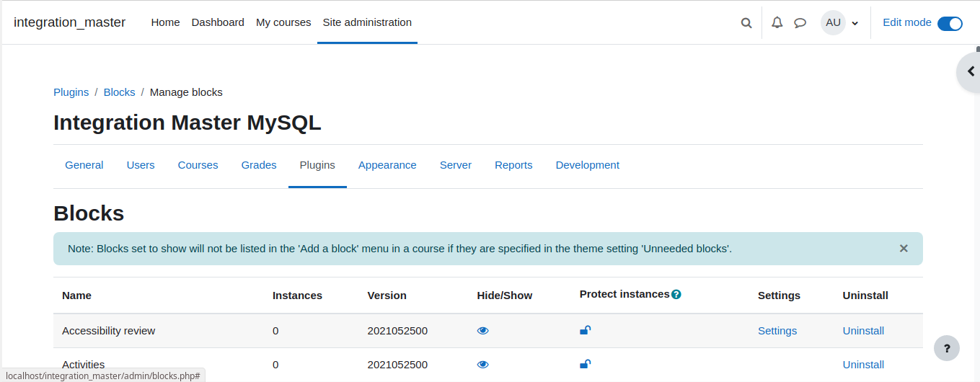
Task: Toggle Edit mode switch off
Action: point(950,23)
